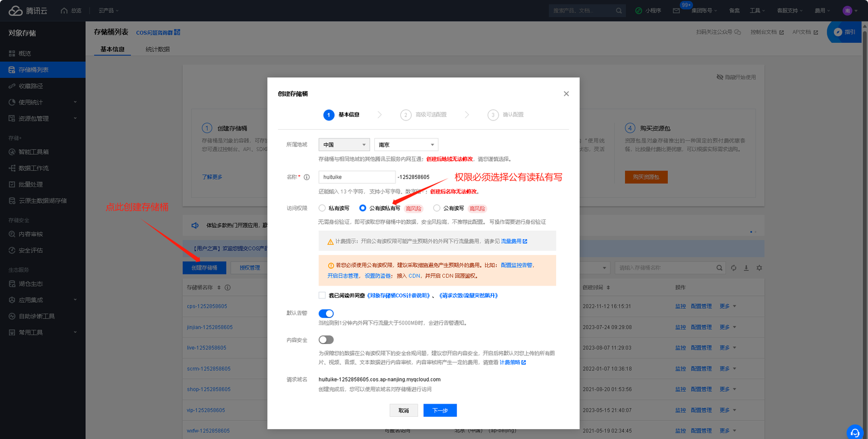Select the 私有读写 radio option
The image size is (868, 439).
pyautogui.click(x=322, y=208)
